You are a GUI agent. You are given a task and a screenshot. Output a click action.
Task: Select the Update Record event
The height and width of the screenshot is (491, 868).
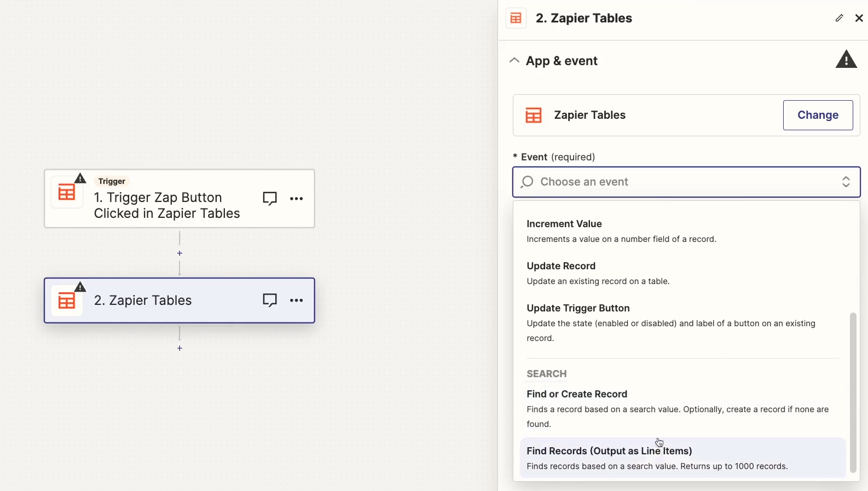682,273
